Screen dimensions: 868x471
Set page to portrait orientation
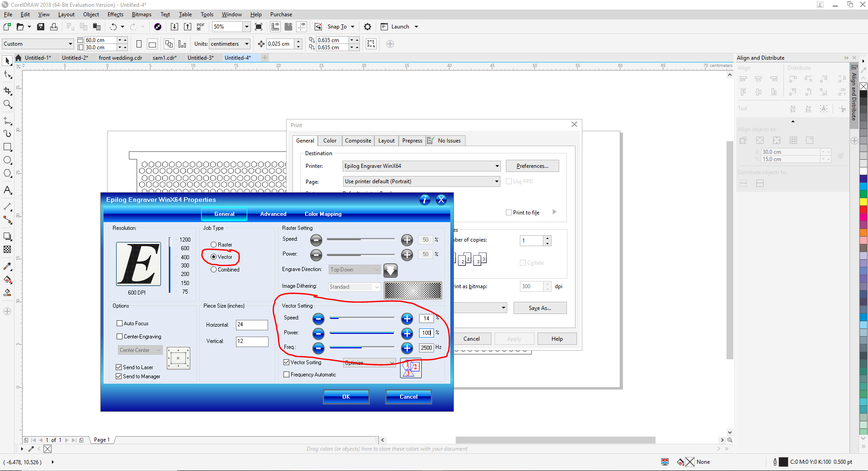pyautogui.click(x=139, y=44)
